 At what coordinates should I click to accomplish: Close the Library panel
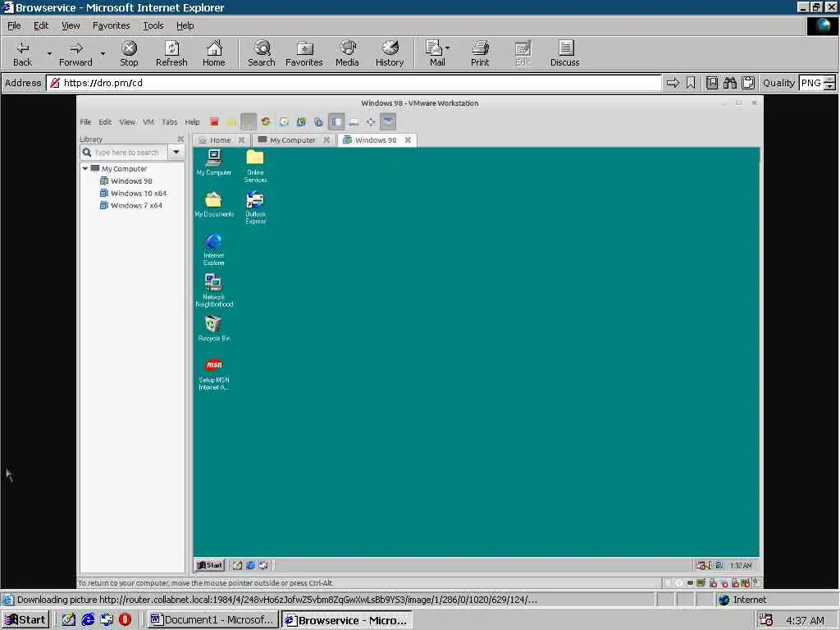180,139
